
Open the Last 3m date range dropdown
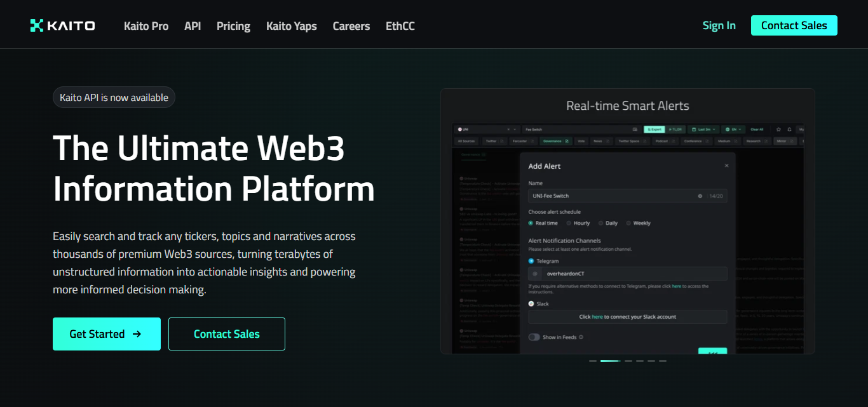[703, 130]
